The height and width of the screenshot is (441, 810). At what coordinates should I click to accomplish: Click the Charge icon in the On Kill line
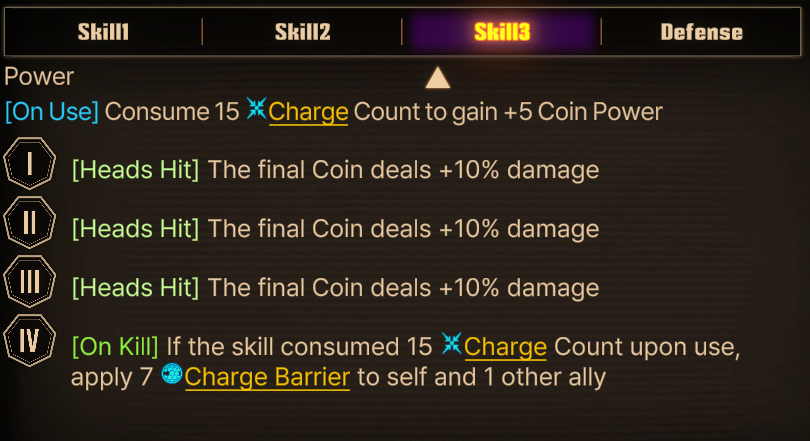pyautogui.click(x=452, y=346)
